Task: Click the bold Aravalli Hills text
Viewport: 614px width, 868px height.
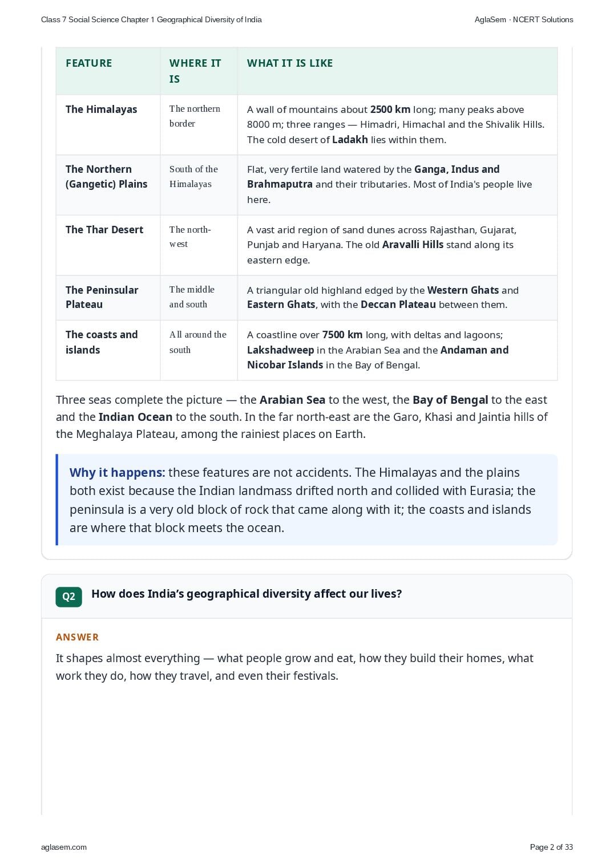Action: (413, 245)
